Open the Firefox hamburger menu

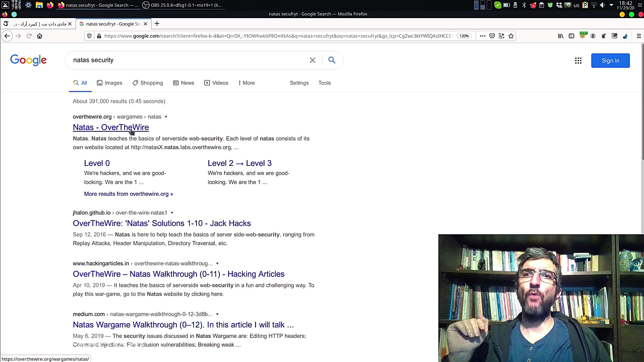pyautogui.click(x=639, y=36)
